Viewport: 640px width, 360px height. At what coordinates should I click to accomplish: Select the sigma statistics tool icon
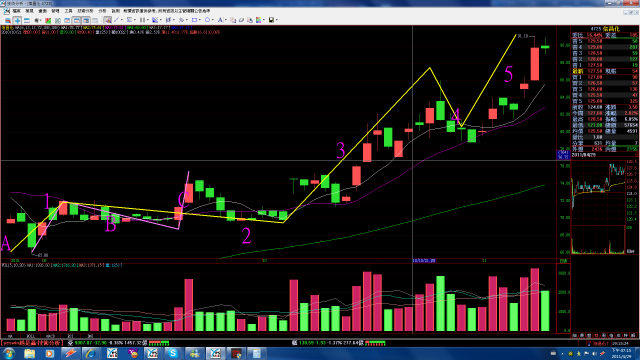pos(129,20)
